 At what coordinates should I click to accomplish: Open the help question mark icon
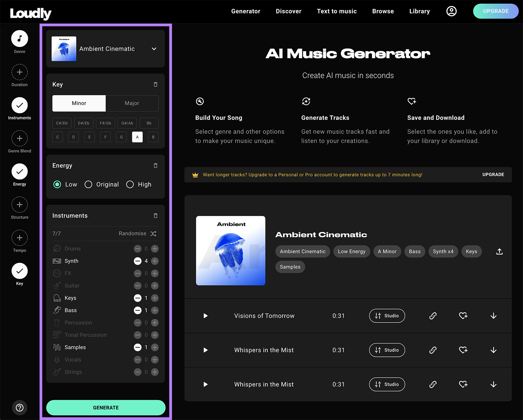tap(20, 408)
